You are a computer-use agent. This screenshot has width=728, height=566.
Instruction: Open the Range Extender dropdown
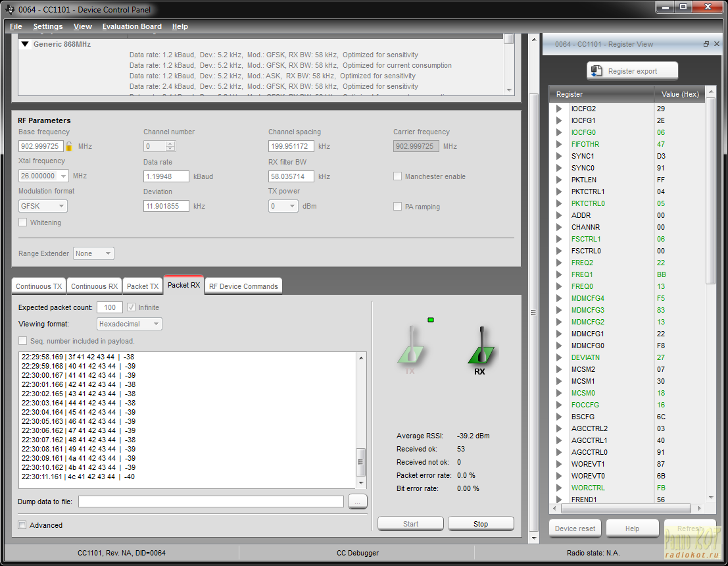[108, 253]
